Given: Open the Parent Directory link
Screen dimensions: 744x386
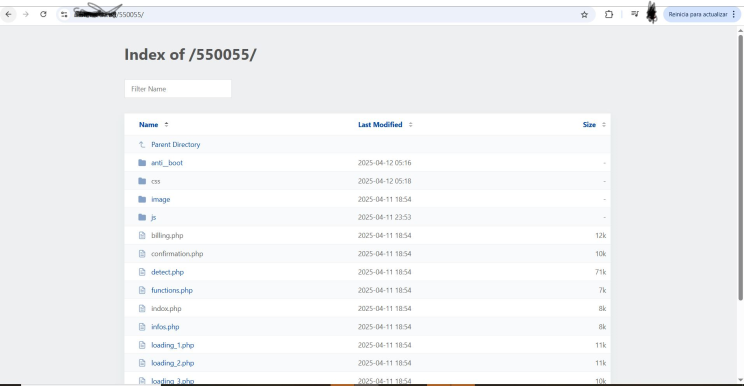Looking at the screenshot, I should pyautogui.click(x=176, y=145).
